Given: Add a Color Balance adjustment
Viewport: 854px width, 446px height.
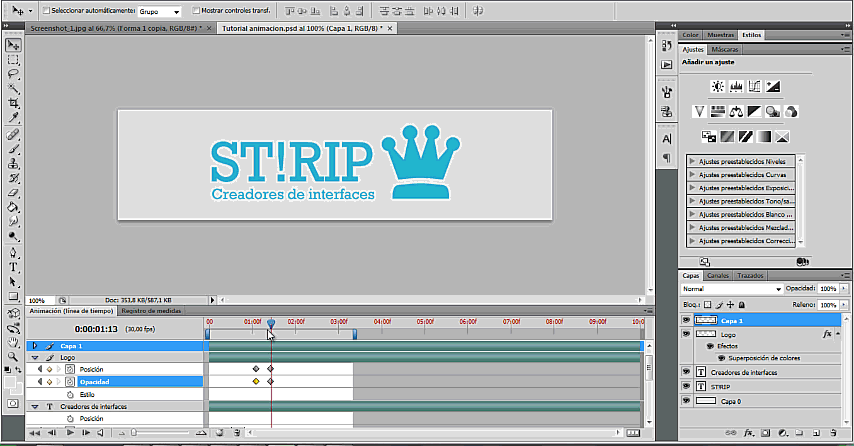Looking at the screenshot, I should click(x=736, y=112).
